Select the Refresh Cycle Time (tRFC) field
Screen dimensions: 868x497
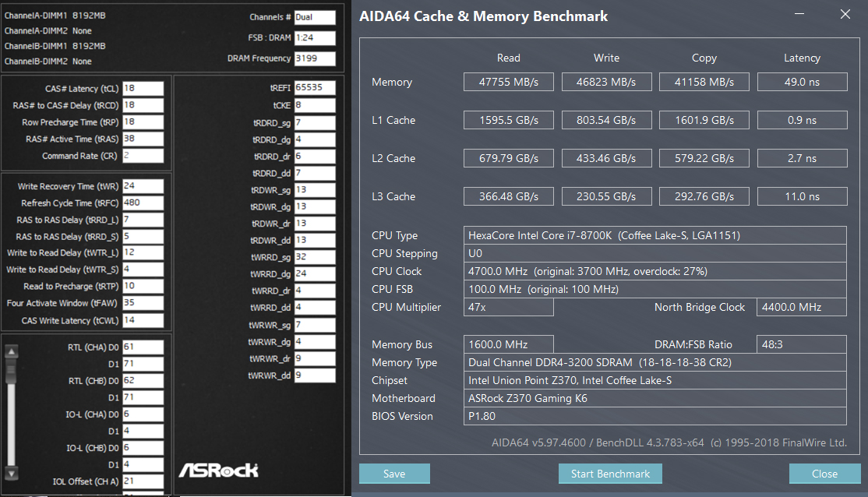(x=143, y=203)
